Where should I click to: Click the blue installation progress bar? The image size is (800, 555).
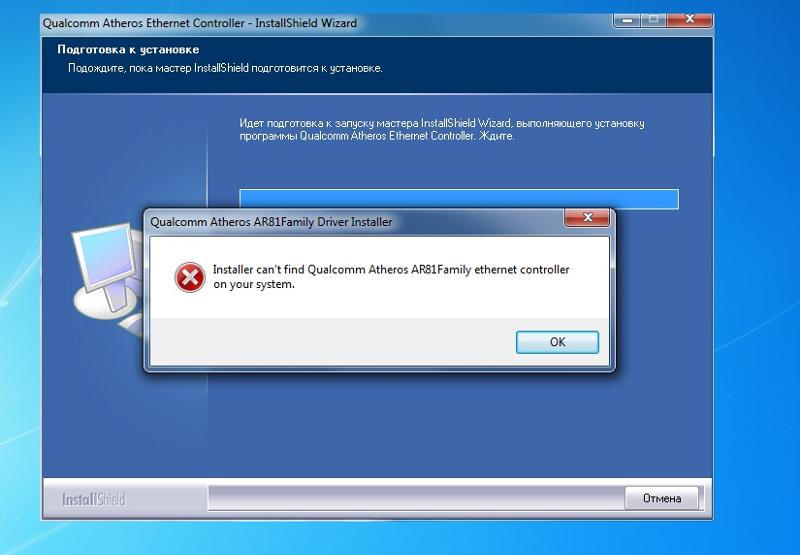[x=459, y=199]
